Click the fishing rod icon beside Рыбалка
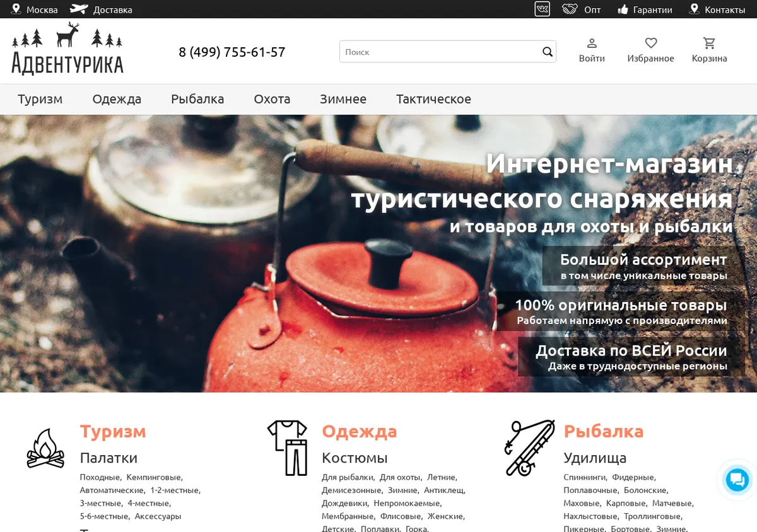The image size is (757, 532). coord(529,448)
